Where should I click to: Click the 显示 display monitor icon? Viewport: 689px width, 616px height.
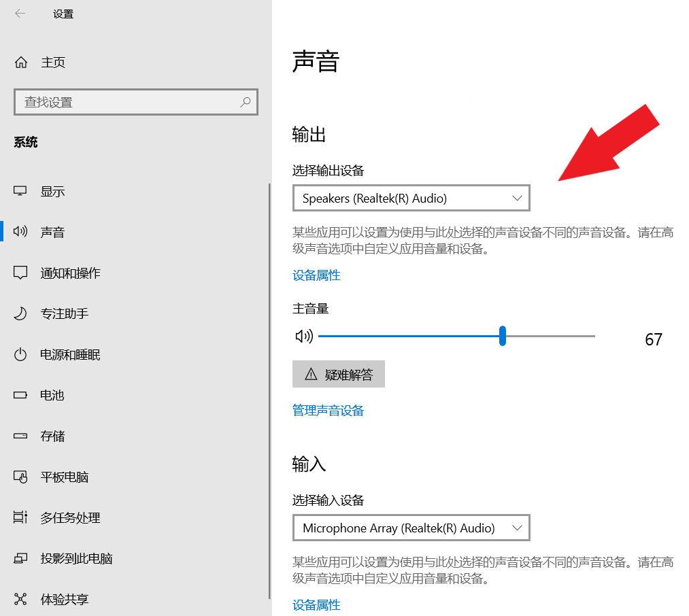tap(20, 191)
